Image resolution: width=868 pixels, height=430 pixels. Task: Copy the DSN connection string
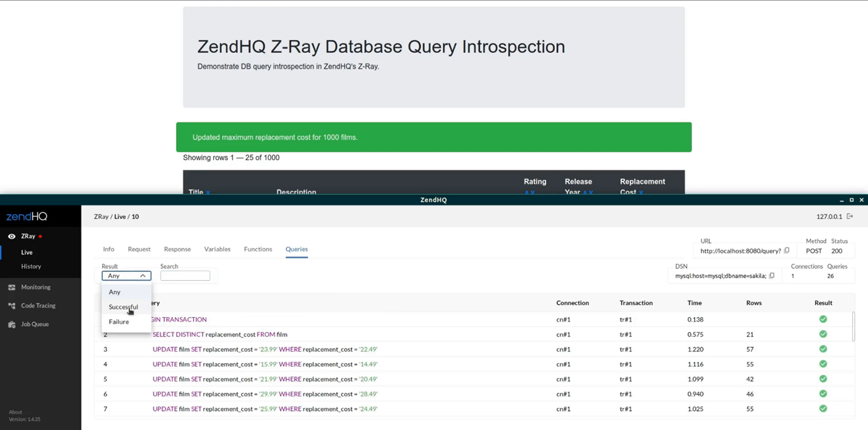771,275
